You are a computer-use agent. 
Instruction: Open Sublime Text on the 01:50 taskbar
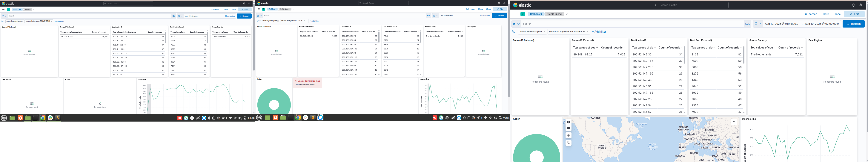coord(58,118)
